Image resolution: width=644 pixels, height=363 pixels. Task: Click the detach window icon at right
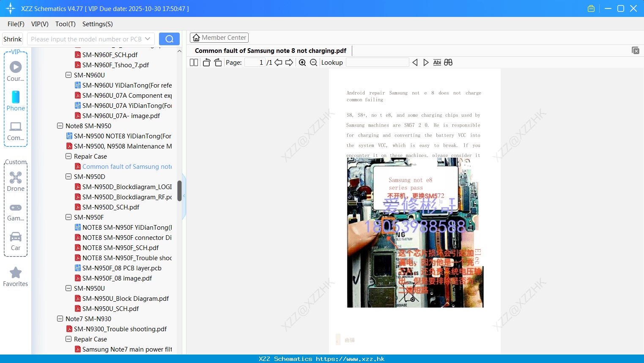pos(636,50)
